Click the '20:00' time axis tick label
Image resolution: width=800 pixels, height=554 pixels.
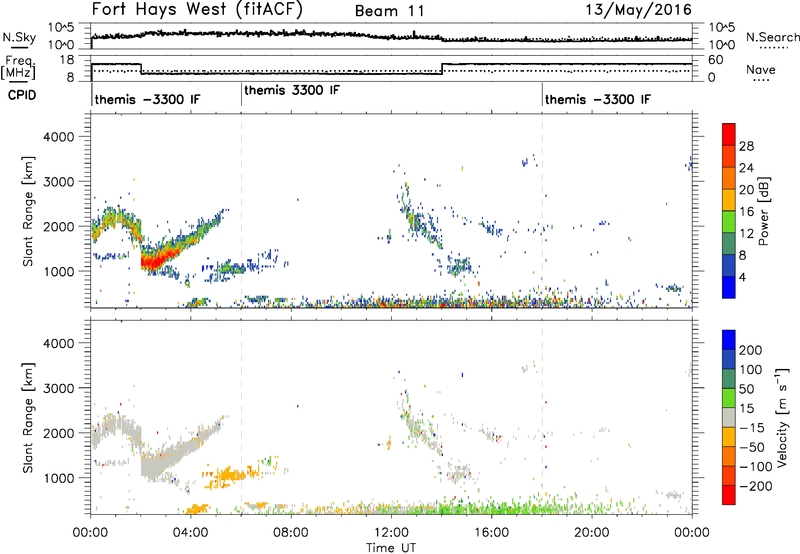tap(591, 533)
